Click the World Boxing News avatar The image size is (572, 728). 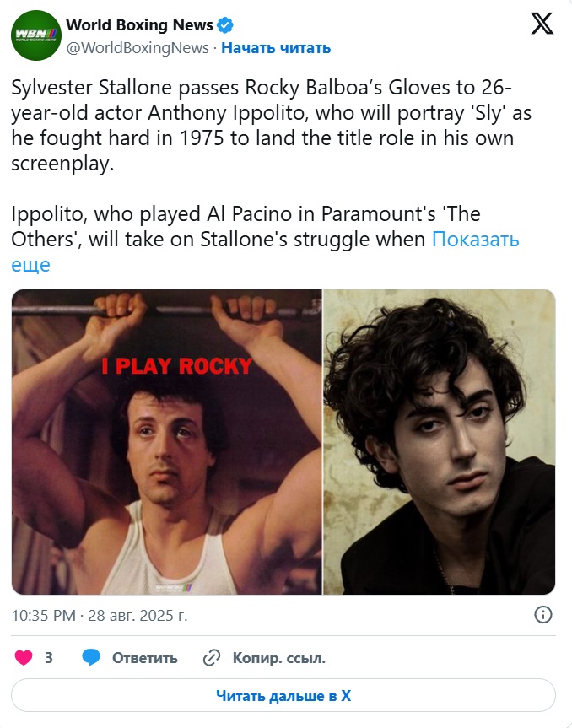36,35
